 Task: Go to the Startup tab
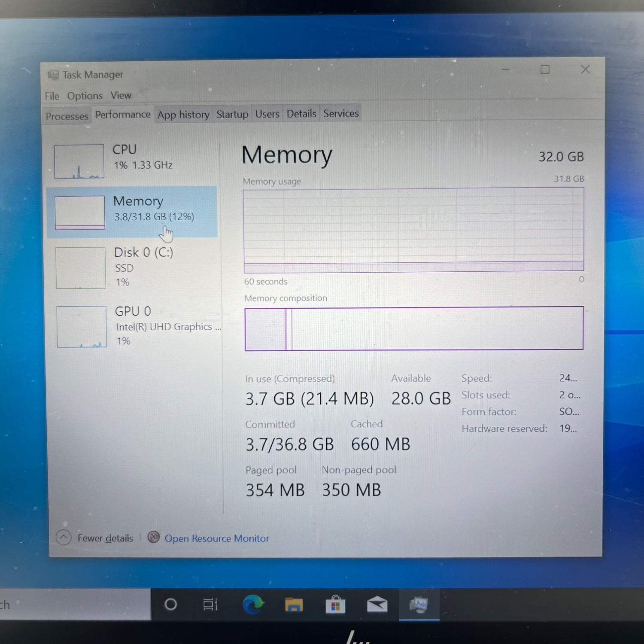pos(232,115)
